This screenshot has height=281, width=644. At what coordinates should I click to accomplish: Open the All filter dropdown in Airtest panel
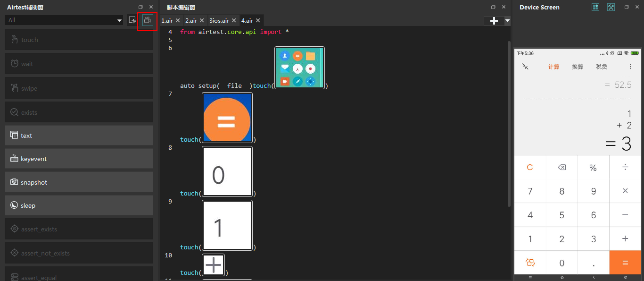[x=64, y=20]
